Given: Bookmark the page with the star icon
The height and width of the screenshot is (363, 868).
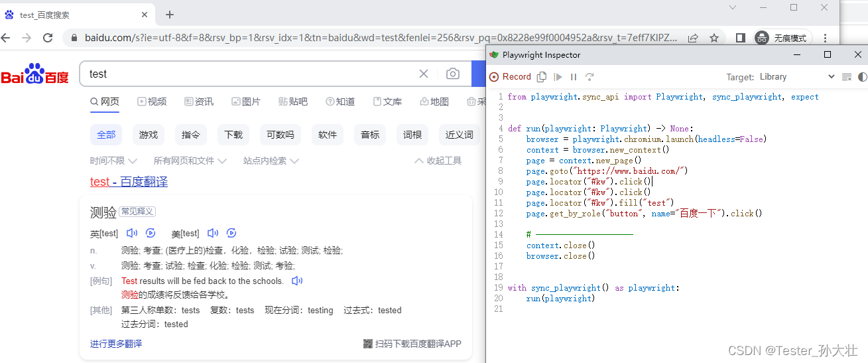Looking at the screenshot, I should pos(714,38).
